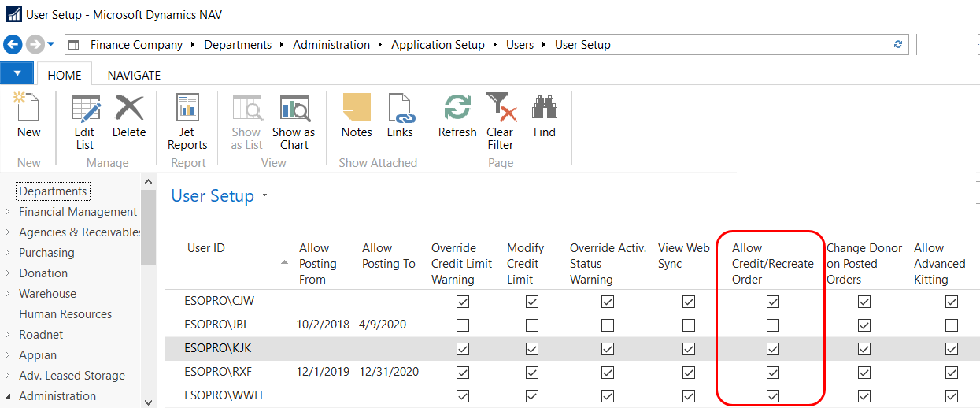Click the Back navigation arrow button
Viewport: 980px width, 408px height.
click(13, 44)
